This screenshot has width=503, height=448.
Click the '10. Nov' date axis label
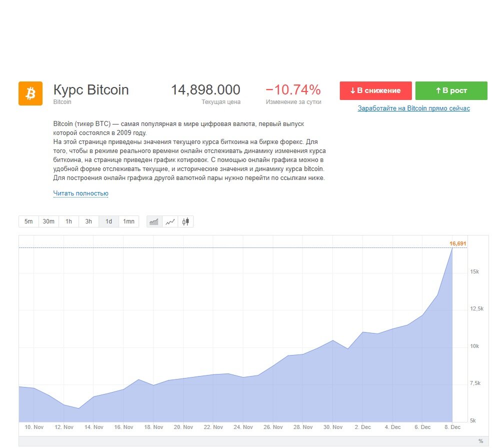34,427
